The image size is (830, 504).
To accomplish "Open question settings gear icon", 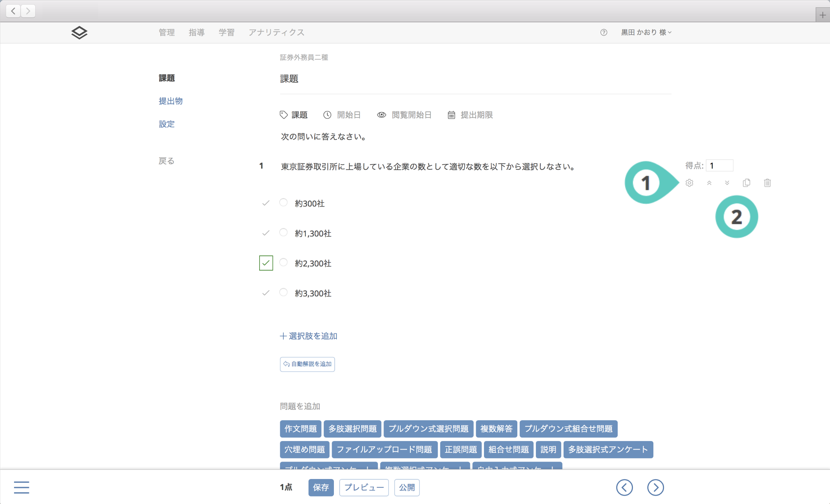I will tap(689, 183).
